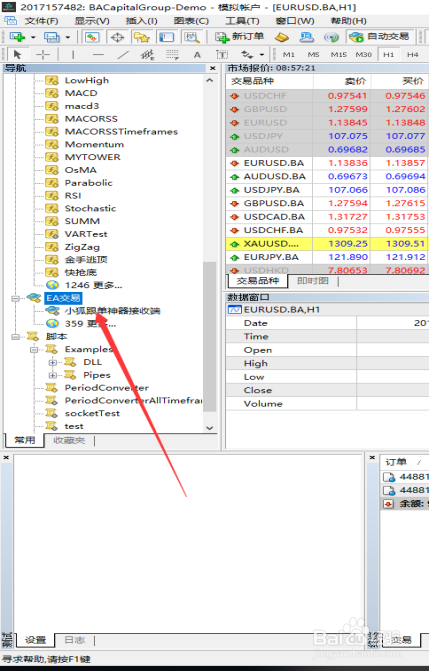430x671 pixels.
Task: Open the new chart toolbar icon
Action: (x=17, y=37)
